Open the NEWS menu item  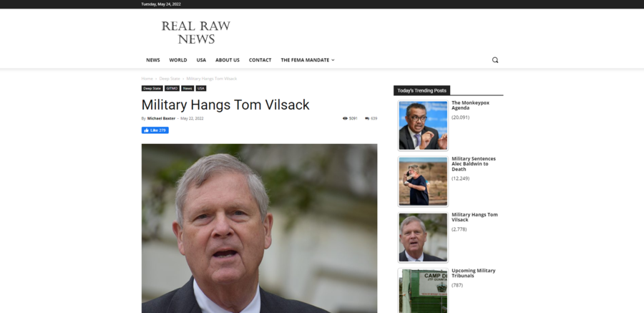click(153, 60)
